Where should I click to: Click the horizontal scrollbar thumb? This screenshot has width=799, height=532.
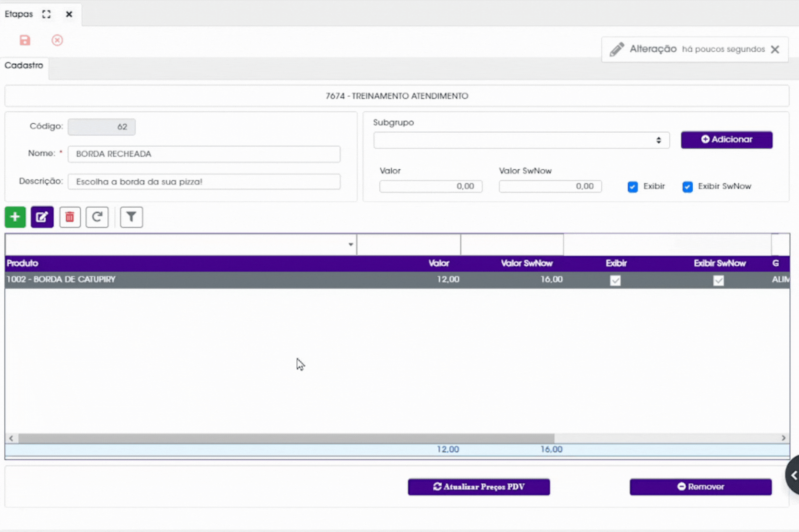coord(286,438)
